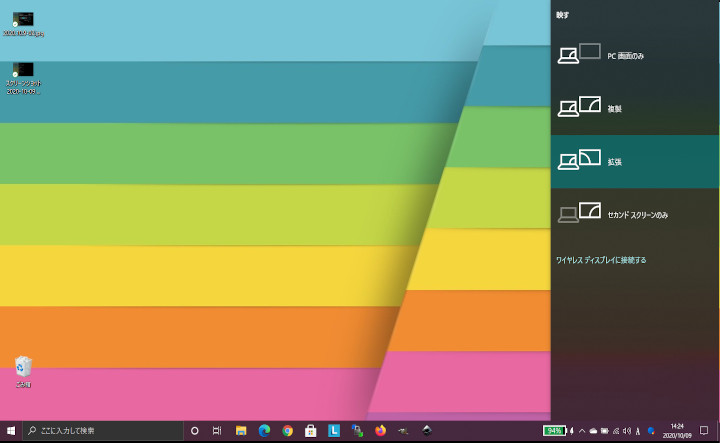
Task: Open the diamond-shaped app icon on taskbar
Action: [x=427, y=431]
